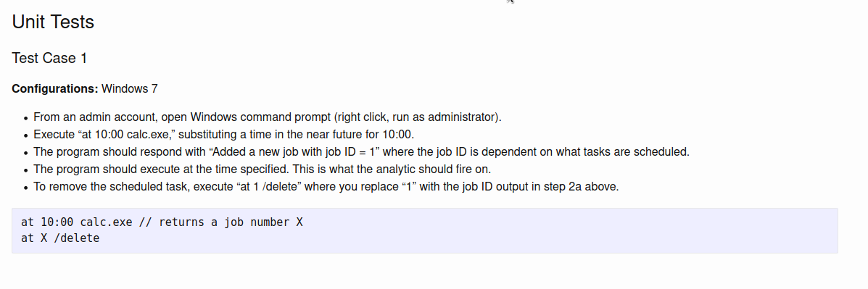Click the "Unit Tests" heading

[53, 22]
